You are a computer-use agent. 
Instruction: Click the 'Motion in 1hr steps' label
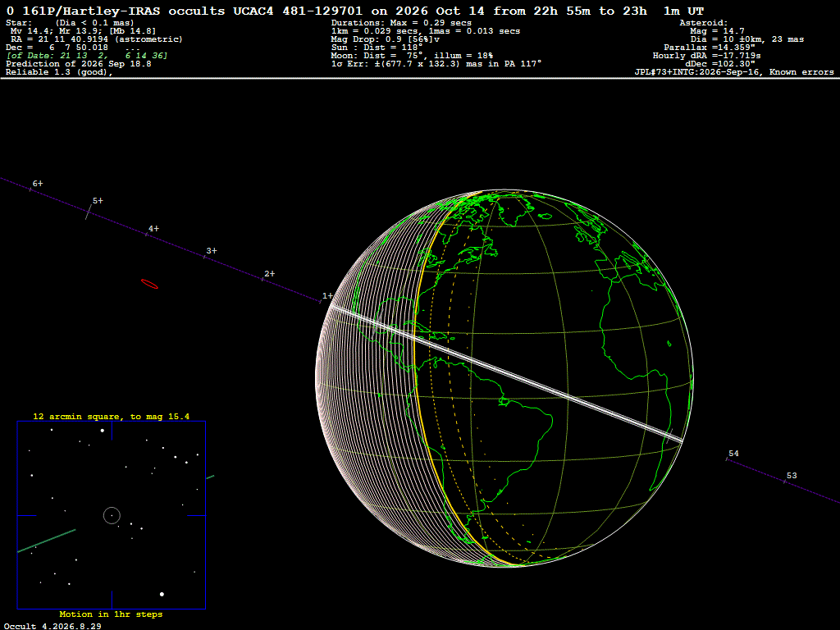click(x=111, y=614)
